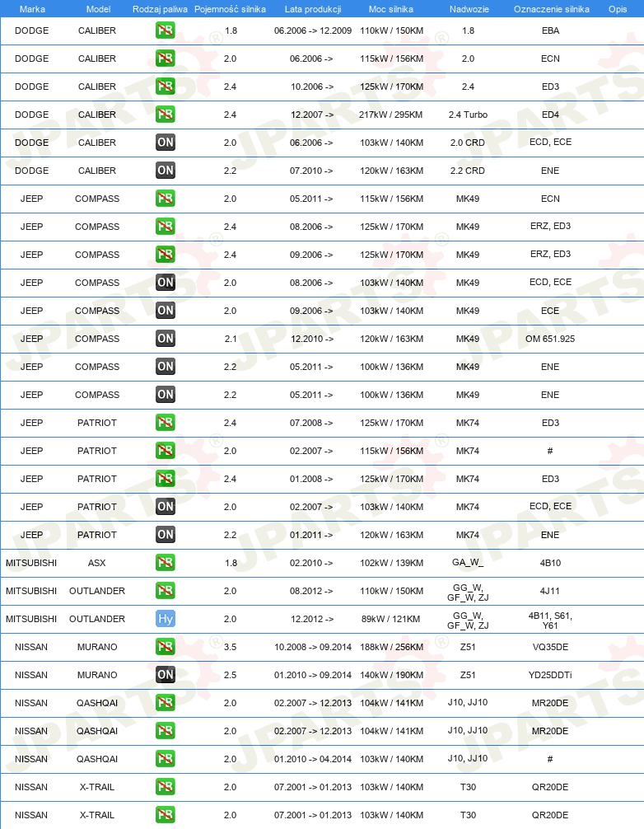This screenshot has width=644, height=829.
Task: Select the 2.2 CRD body cell
Action: pyautogui.click(x=468, y=171)
